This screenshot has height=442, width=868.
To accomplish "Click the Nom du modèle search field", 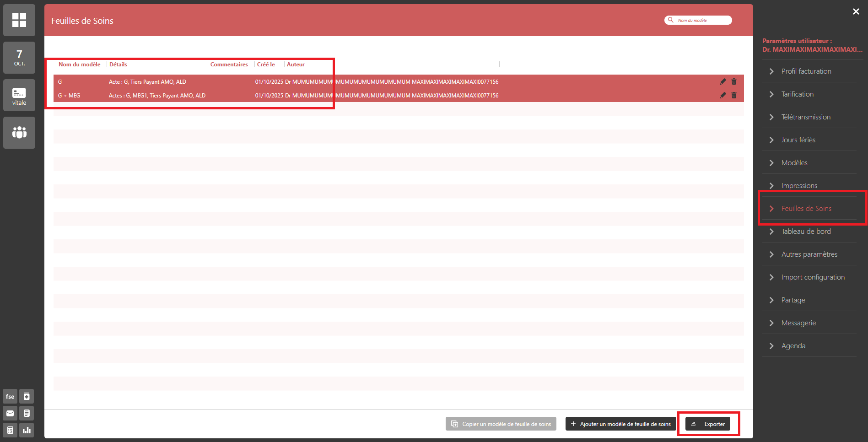I will [x=702, y=20].
